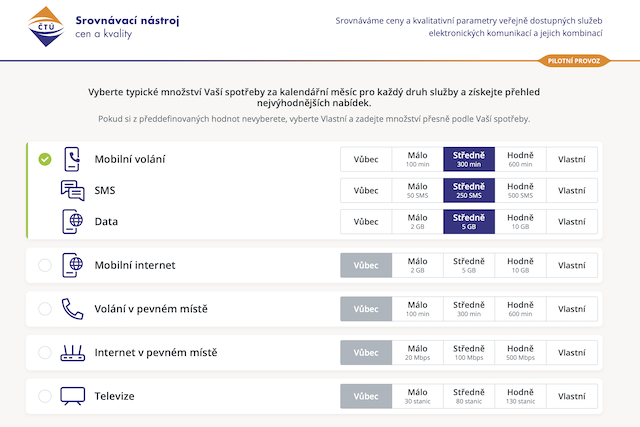Screen dimensions: 640x427
Task: Click Vůbec for the Data row
Action: 366,221
